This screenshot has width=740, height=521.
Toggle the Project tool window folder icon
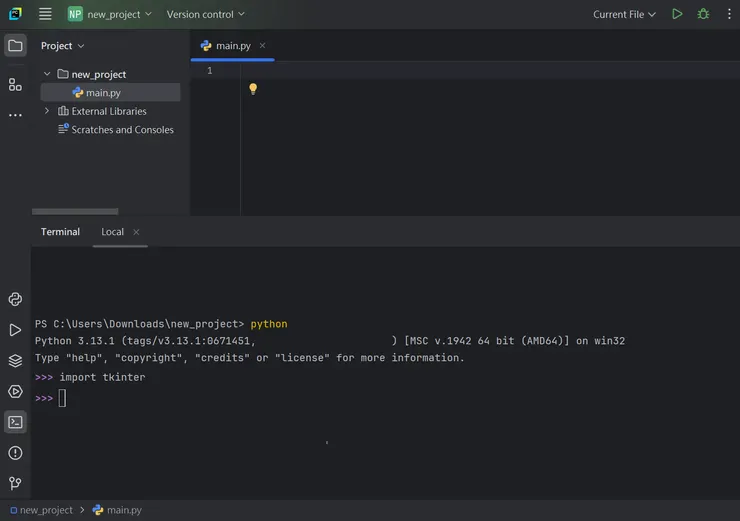click(x=15, y=45)
